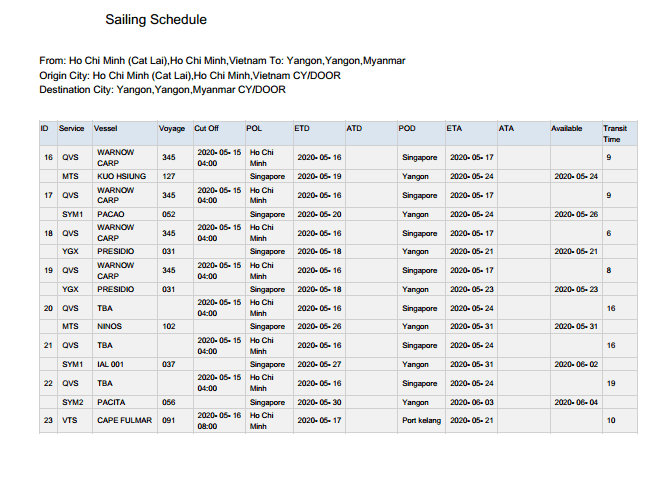This screenshot has height=490, width=656.
Task: Select the Cut Off column header
Action: pos(207,129)
